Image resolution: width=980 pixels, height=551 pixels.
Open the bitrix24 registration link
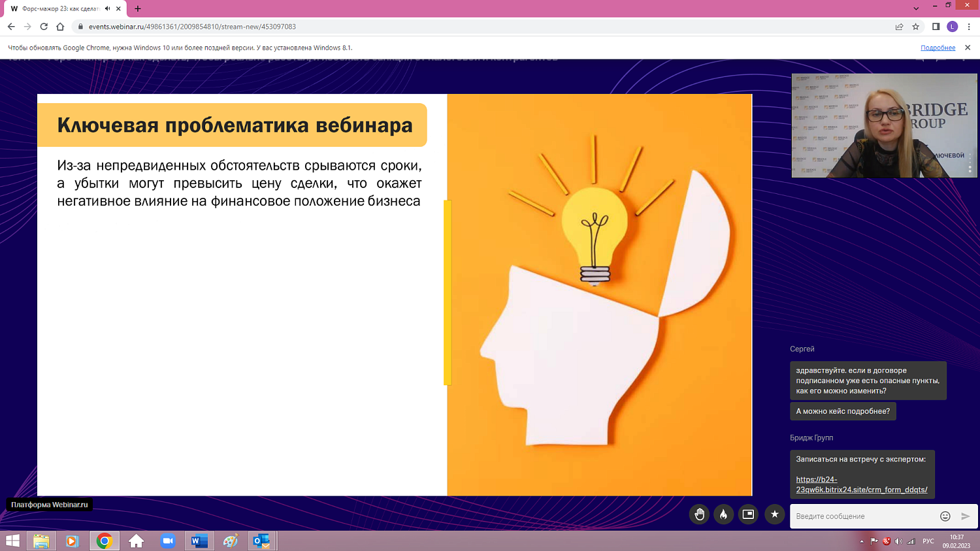tap(861, 484)
